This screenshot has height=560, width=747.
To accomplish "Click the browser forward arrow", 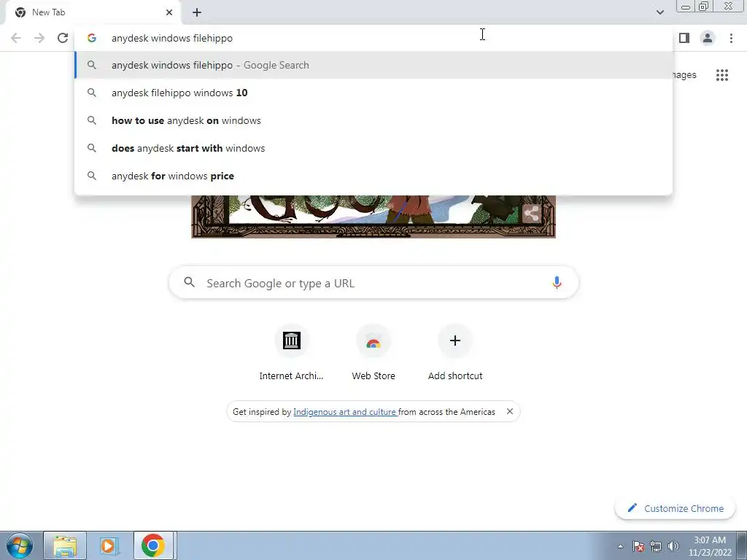I will point(39,38).
